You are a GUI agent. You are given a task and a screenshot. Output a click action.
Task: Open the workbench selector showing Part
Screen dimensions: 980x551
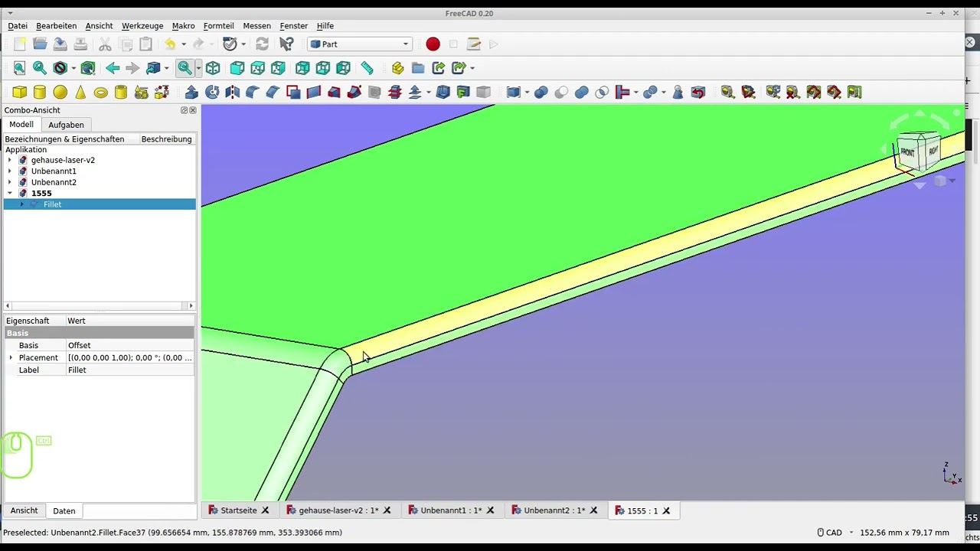tap(360, 44)
